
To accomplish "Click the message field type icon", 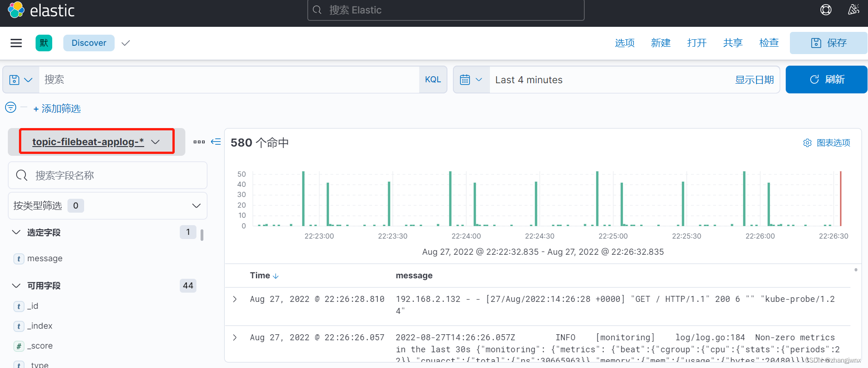I will point(18,259).
